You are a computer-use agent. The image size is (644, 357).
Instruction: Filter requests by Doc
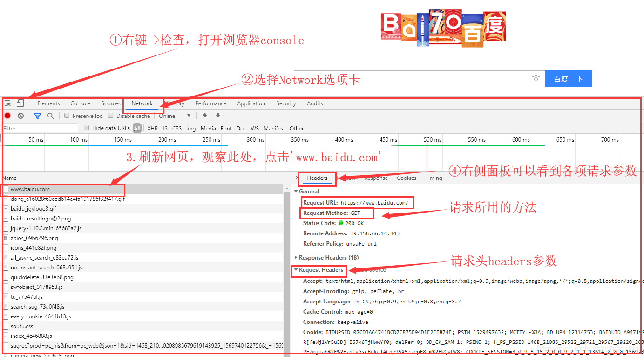[x=241, y=128]
